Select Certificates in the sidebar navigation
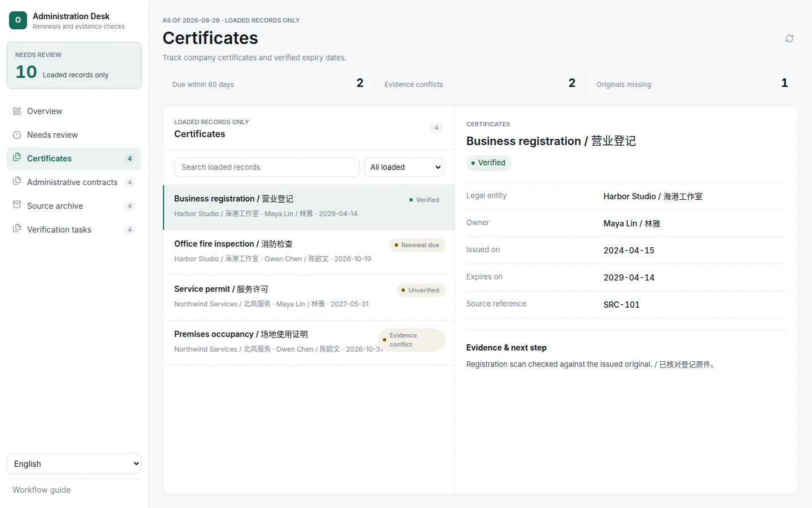 (x=74, y=159)
